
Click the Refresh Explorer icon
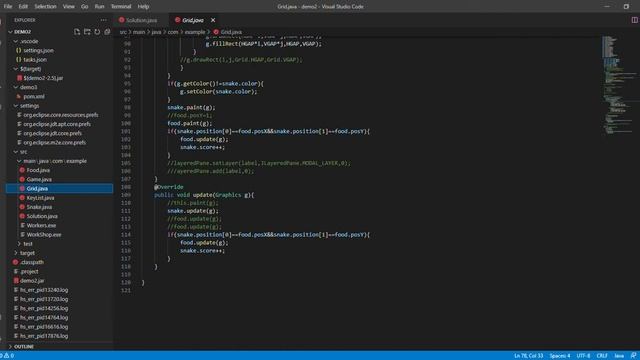point(97,32)
